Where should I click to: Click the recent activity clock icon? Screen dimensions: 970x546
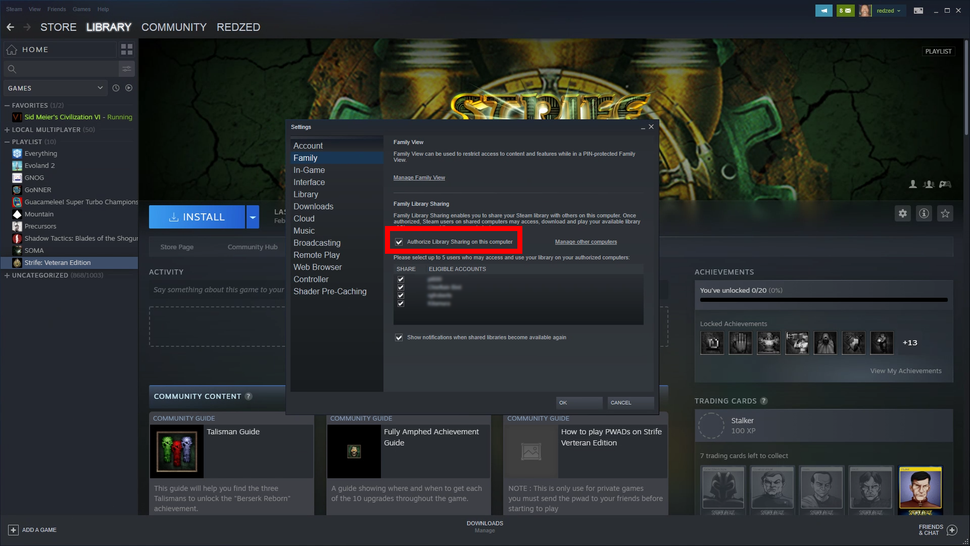116,88
